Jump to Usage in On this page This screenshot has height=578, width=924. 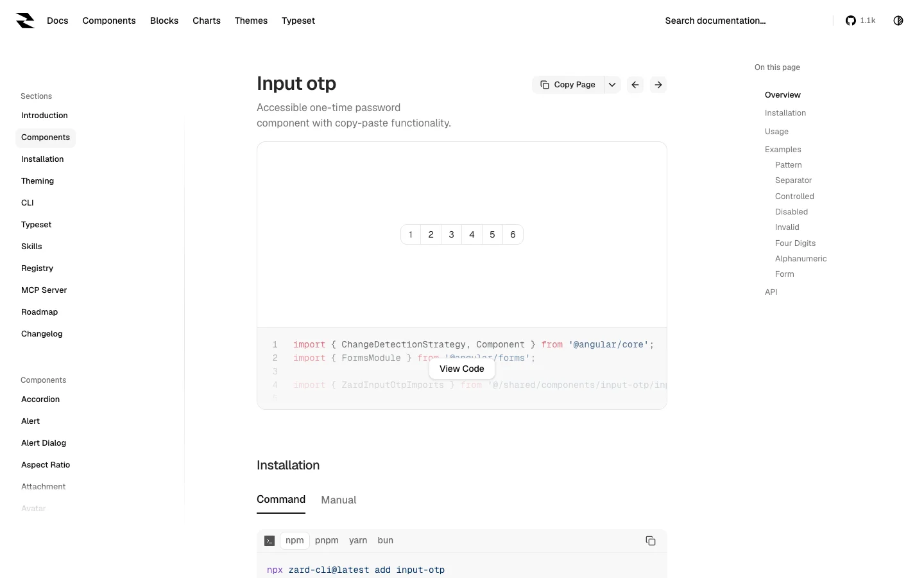(776, 132)
